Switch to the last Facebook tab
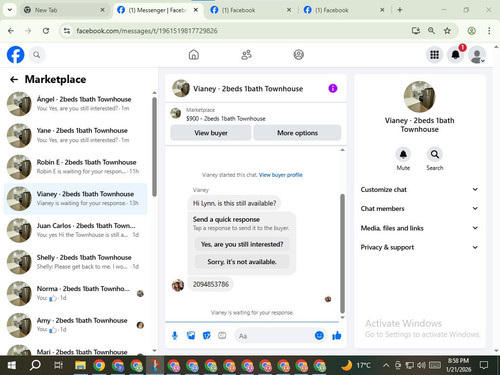This screenshot has height=375, width=500. click(x=344, y=10)
